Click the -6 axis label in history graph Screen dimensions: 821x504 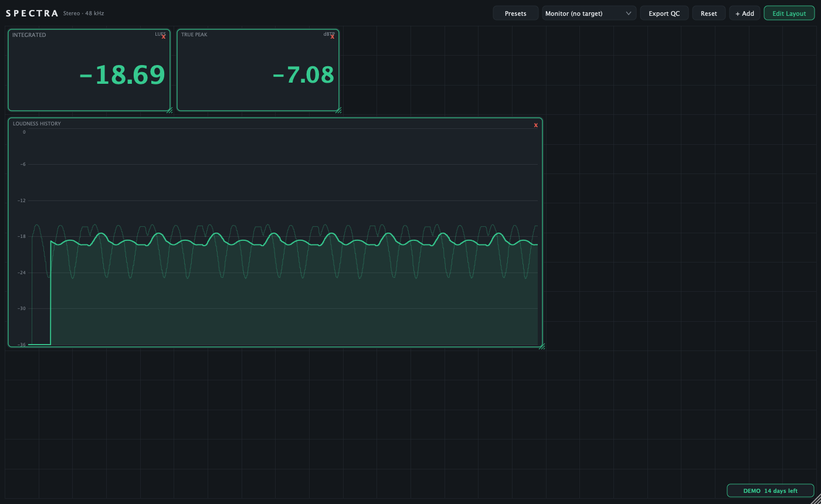click(x=23, y=164)
